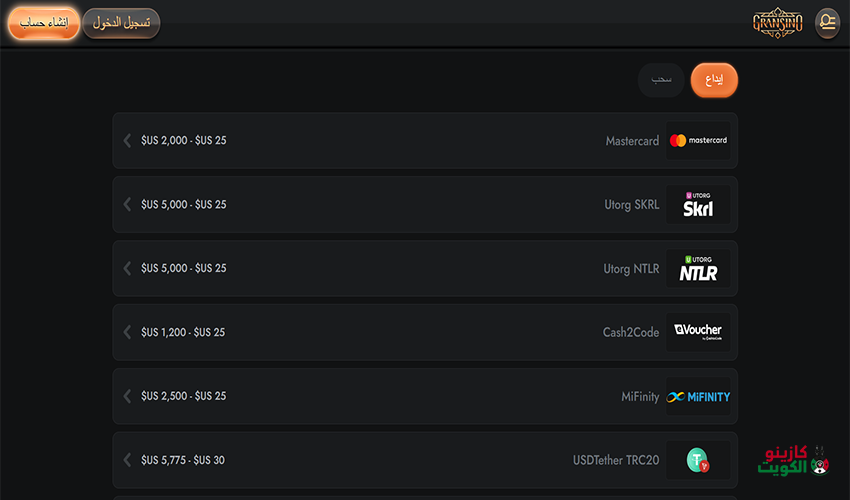
Task: Open the user menu icon at top right
Action: coord(827,23)
